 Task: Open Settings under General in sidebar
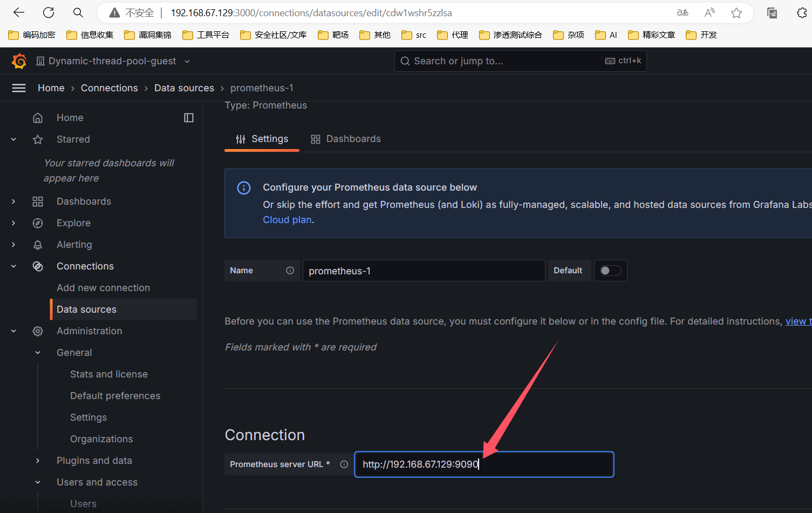pos(88,417)
